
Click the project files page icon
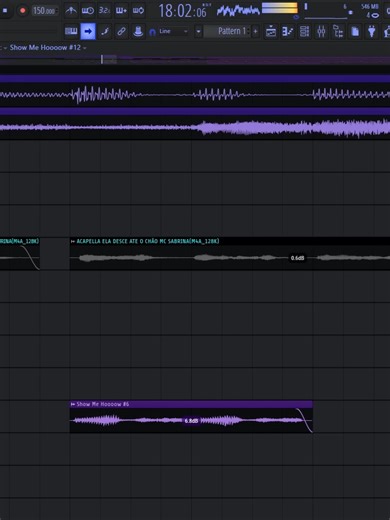coord(355,32)
